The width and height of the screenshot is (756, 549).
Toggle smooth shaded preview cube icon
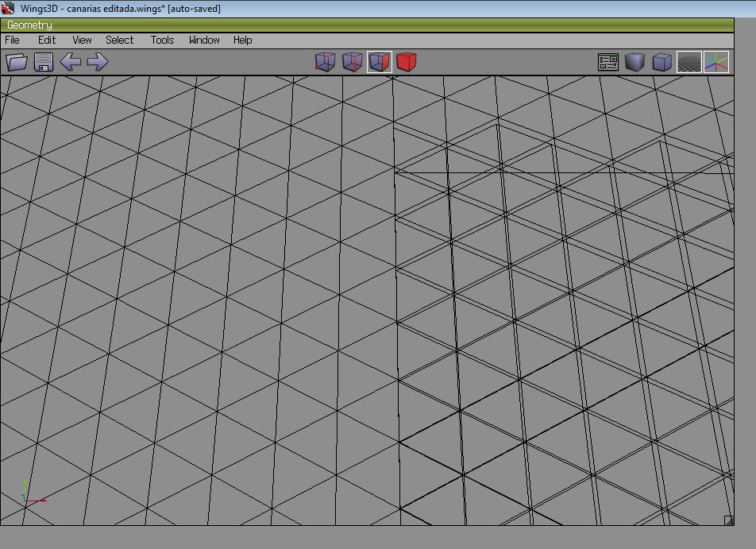point(635,62)
